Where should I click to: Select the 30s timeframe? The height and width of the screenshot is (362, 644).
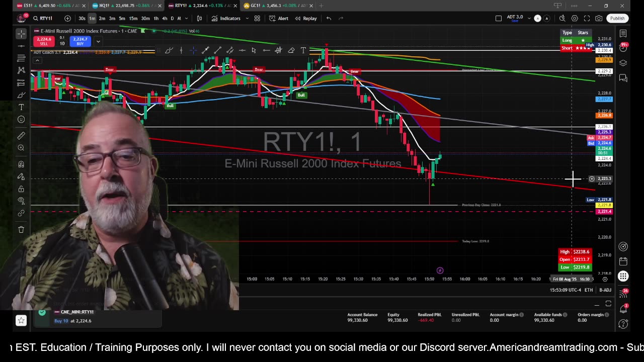click(82, 19)
